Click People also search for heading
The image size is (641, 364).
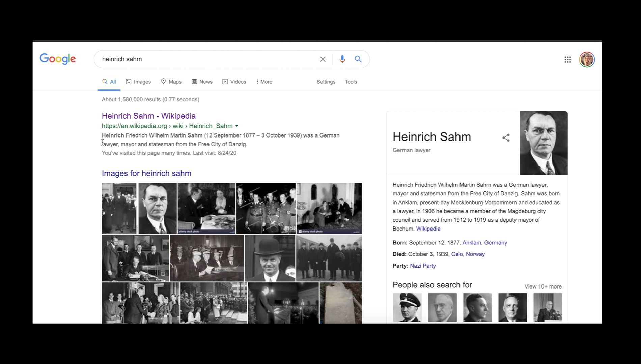coord(432,285)
